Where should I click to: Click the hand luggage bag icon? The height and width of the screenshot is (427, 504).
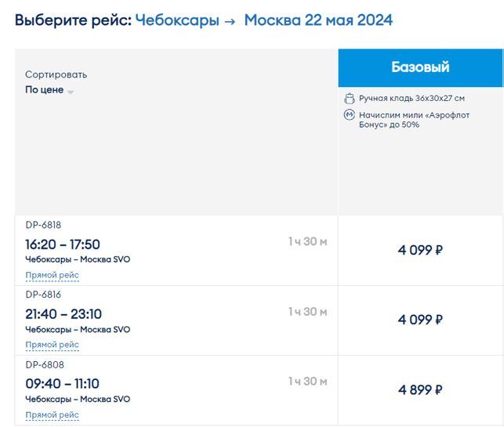tap(350, 99)
